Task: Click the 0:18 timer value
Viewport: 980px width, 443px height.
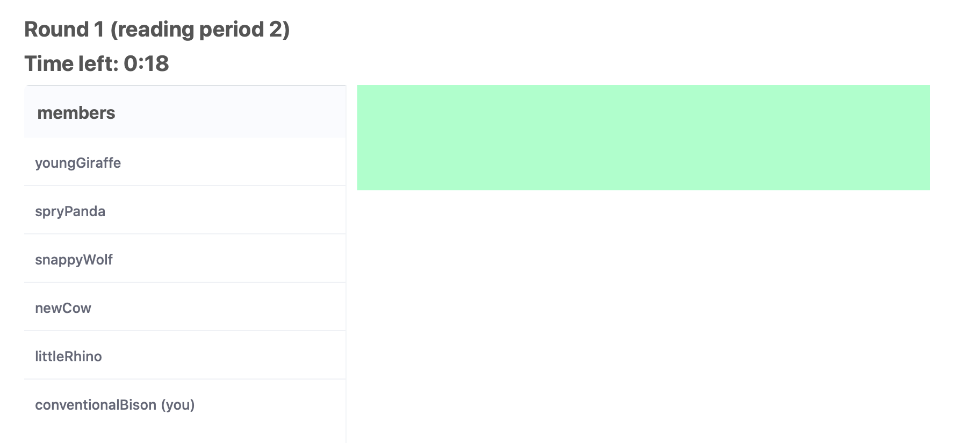Action: click(146, 63)
